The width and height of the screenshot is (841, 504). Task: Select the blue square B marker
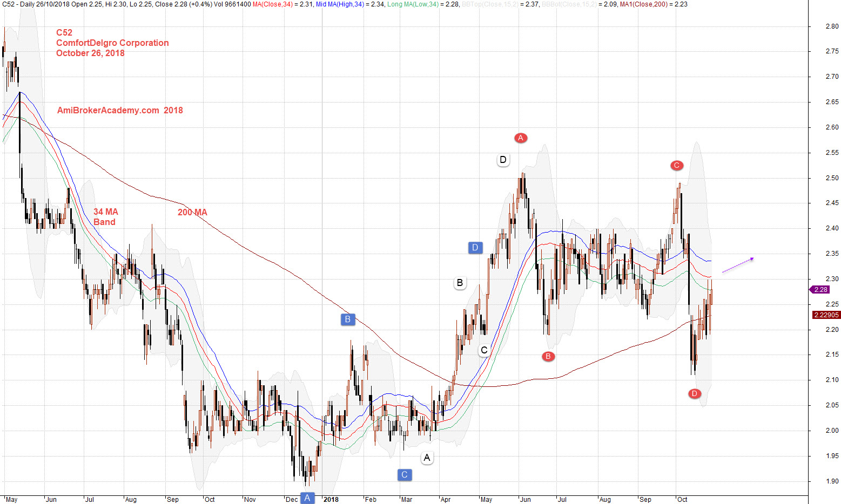click(348, 319)
